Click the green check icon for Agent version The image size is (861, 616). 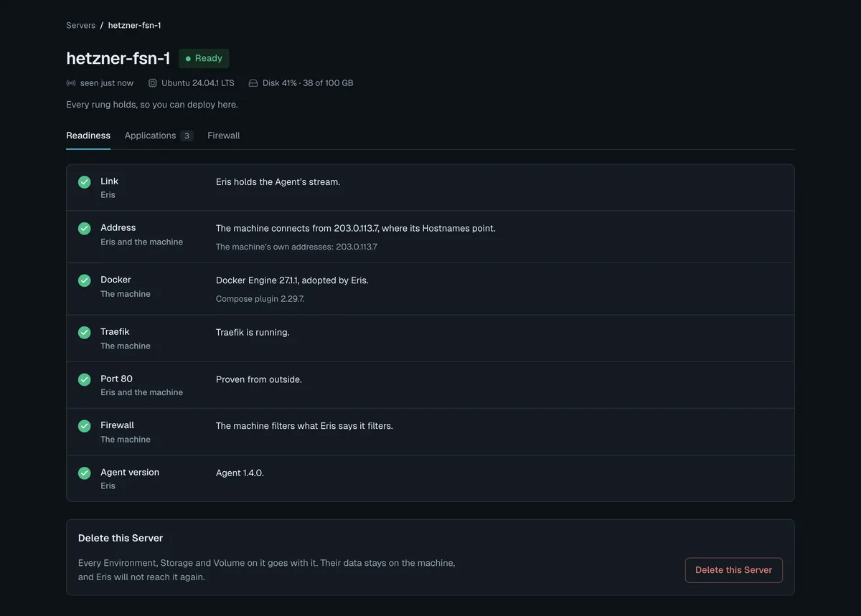[85, 473]
